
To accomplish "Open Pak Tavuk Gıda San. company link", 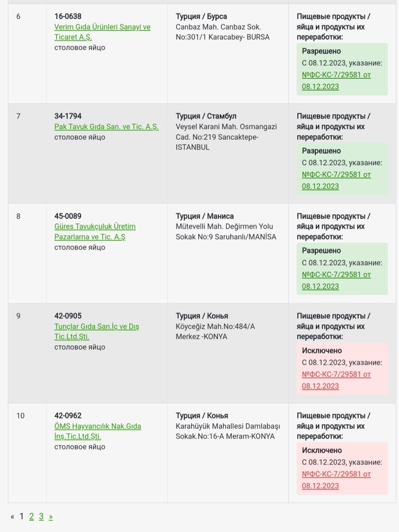I will (106, 127).
